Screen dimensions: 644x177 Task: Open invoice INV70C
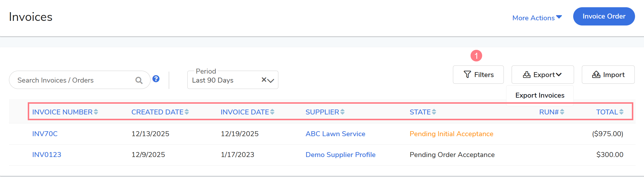tap(45, 134)
